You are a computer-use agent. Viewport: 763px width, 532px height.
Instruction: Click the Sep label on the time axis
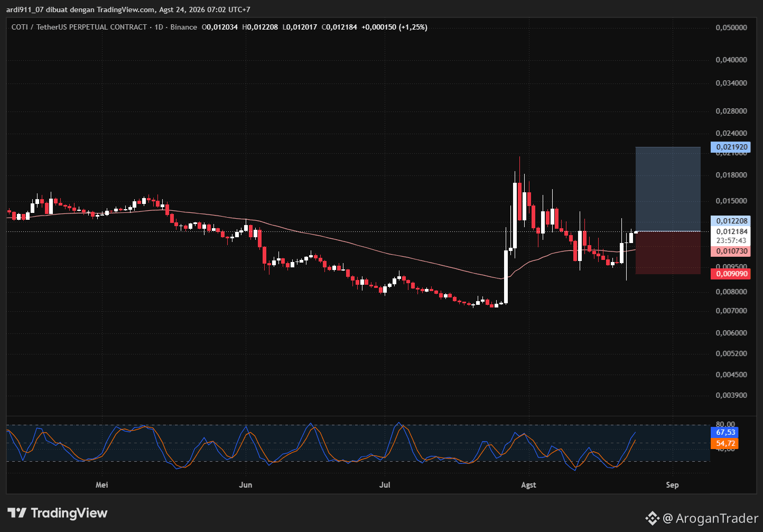click(672, 485)
